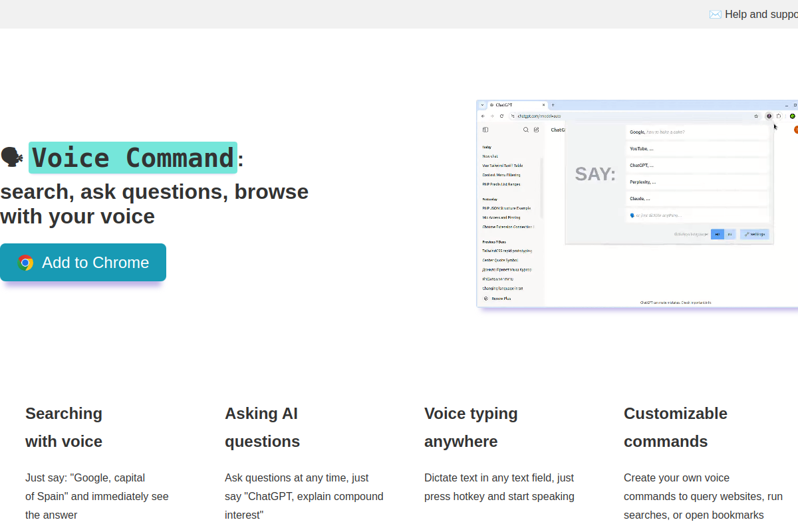Click the paragraph "Ask questions at any time"

[304, 496]
